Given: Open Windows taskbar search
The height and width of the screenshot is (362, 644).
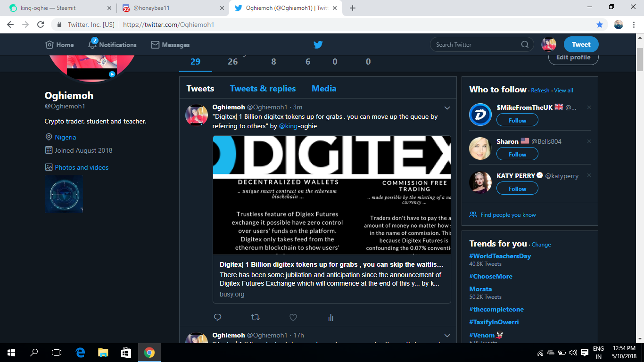Looking at the screenshot, I should click(x=34, y=353).
